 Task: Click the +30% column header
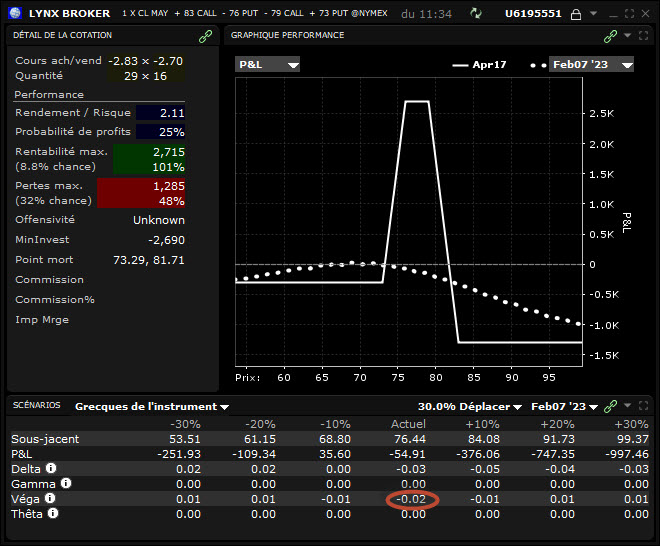[x=631, y=424]
